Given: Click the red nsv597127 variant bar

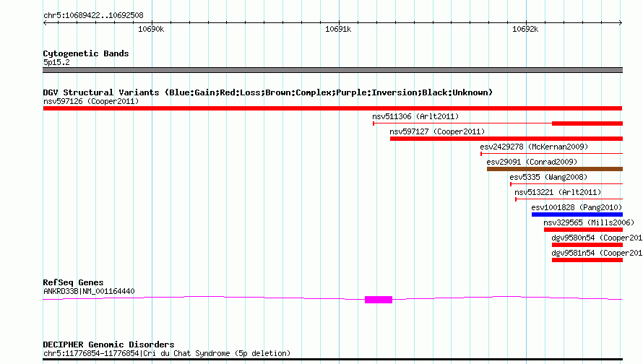Looking at the screenshot, I should pos(506,139).
